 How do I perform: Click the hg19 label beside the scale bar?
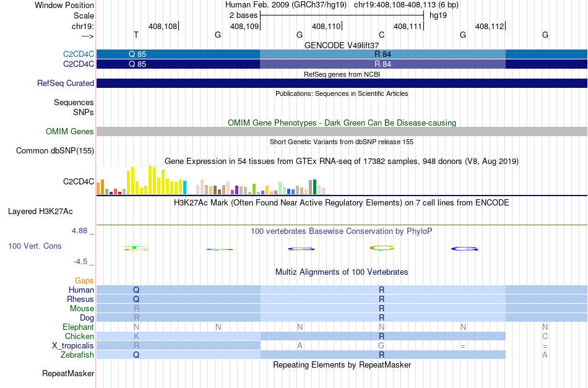point(438,15)
